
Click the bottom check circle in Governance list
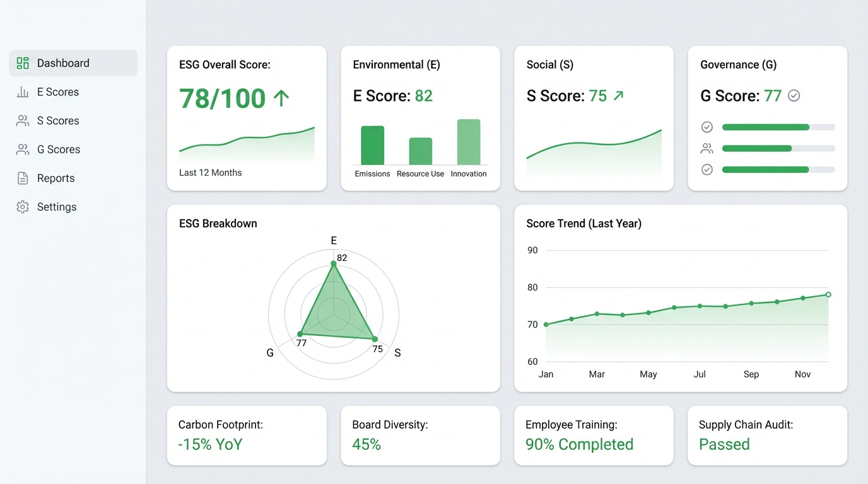pos(707,170)
